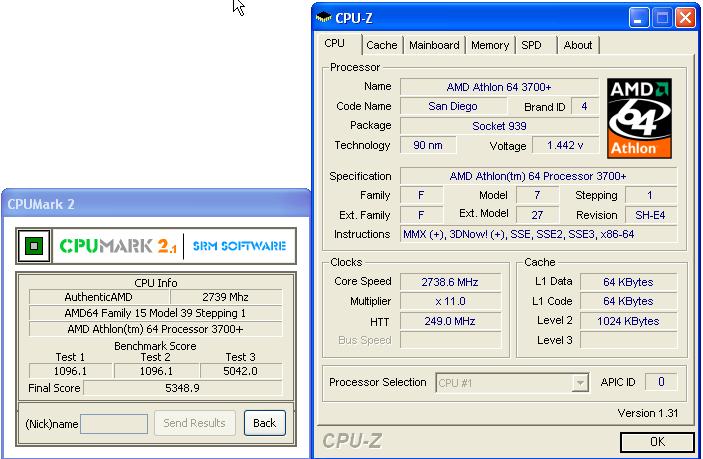Screen dimensions: 703x459
Task: Click the APIC ID value '0'
Action: pos(661,382)
